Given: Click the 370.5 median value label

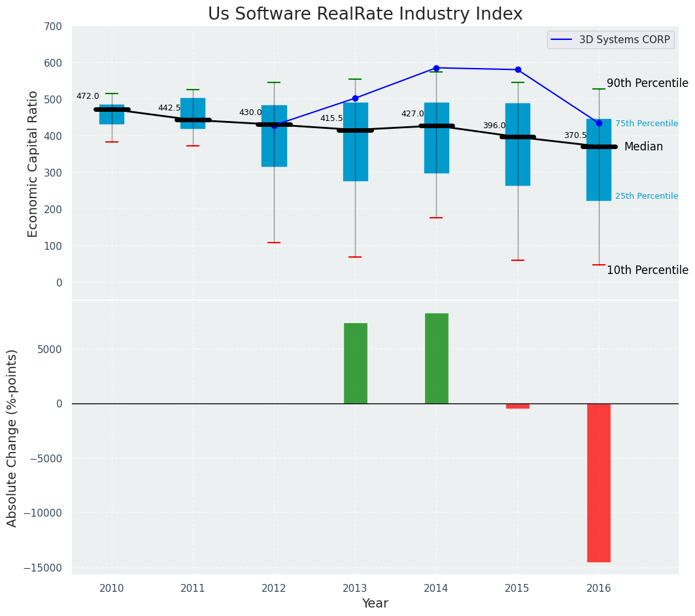Looking at the screenshot, I should click(x=575, y=135).
